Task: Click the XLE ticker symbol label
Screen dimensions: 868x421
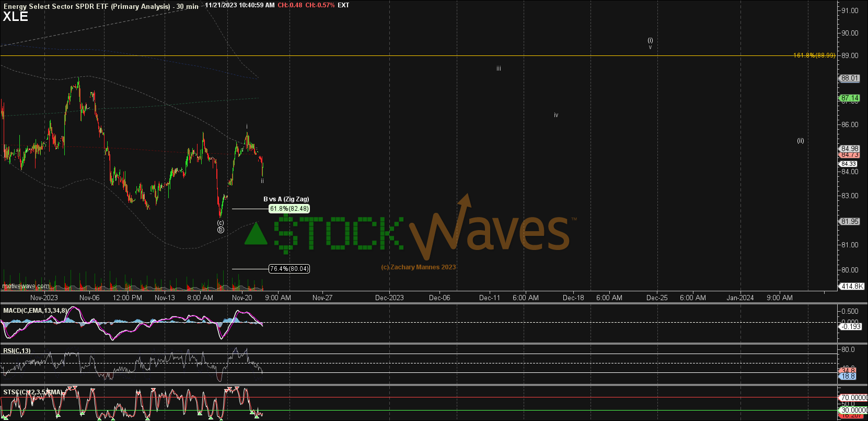Action: point(16,16)
